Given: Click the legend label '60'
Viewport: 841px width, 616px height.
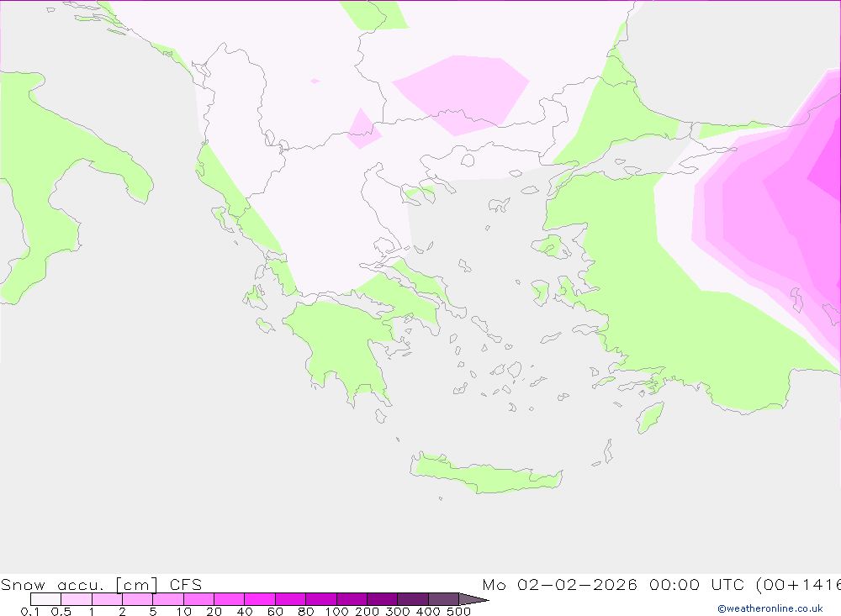Looking at the screenshot, I should (275, 611).
